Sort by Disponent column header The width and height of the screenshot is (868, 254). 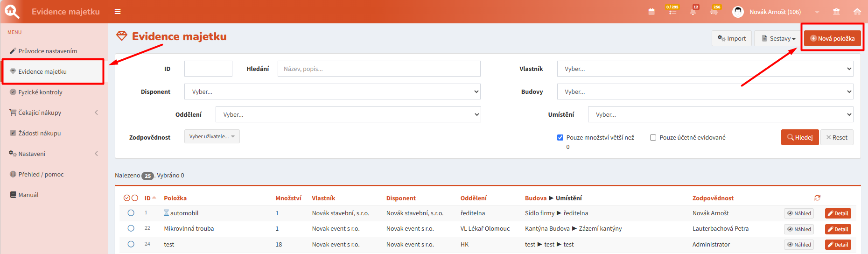[x=401, y=198]
